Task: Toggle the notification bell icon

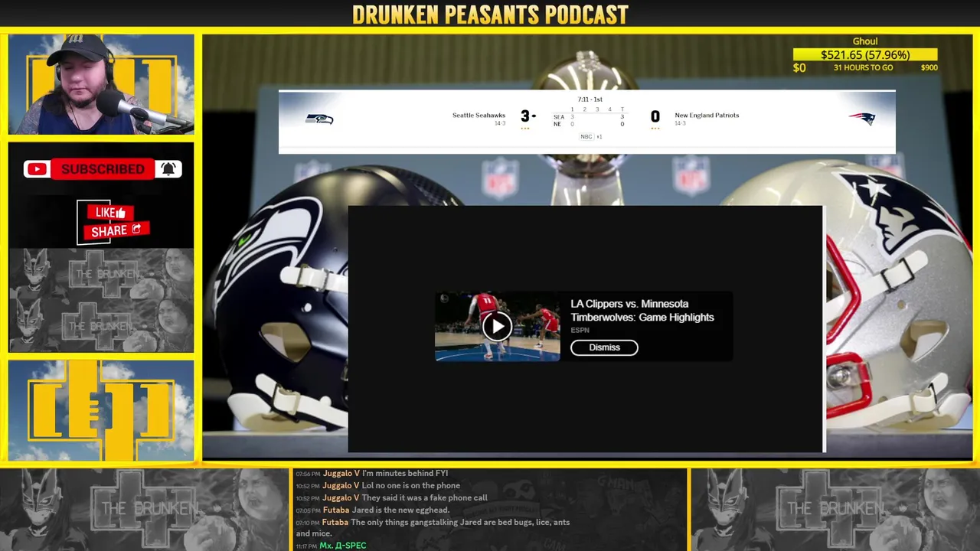Action: click(x=168, y=169)
